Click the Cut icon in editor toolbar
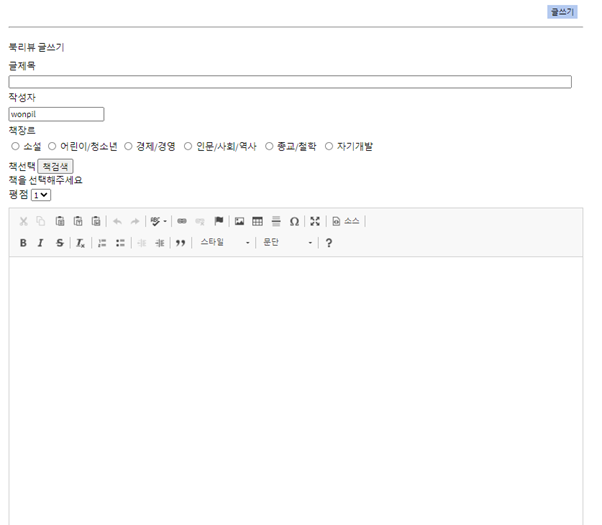Screen dimensions: 602x525 click(x=23, y=221)
